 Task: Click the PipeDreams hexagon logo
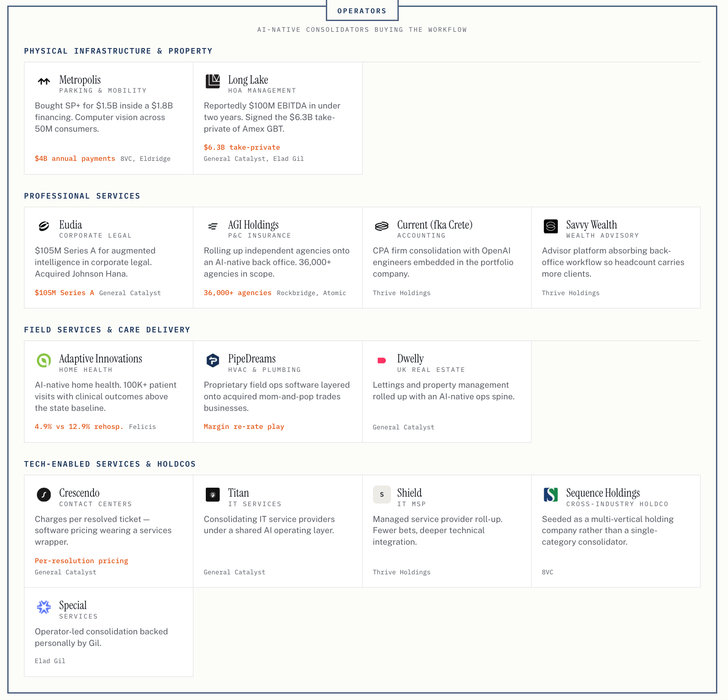coord(213,360)
